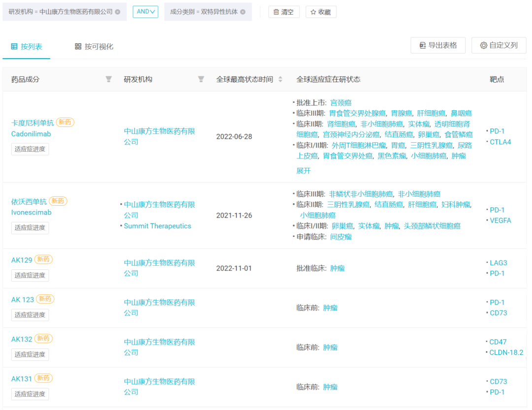Open the AND operator dropdown
Screen dimensions: 532x410
pyautogui.click(x=145, y=12)
